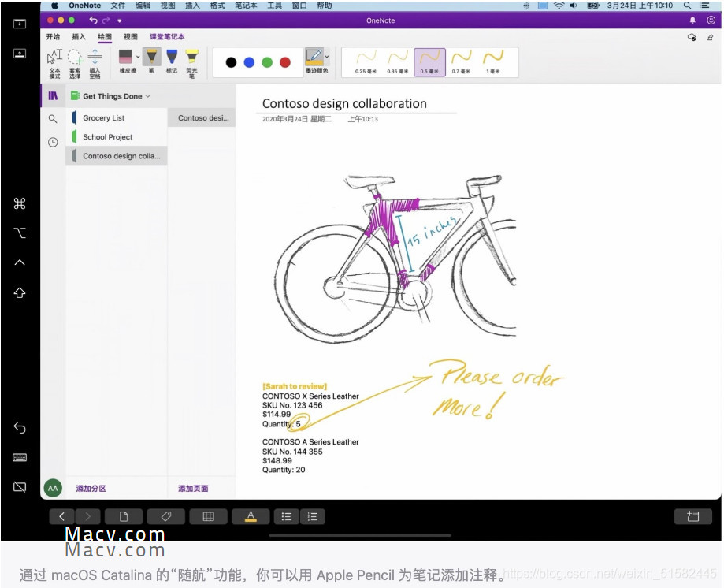This screenshot has height=588, width=724.
Task: Open the 工具 menu in menu bar
Action: [275, 6]
